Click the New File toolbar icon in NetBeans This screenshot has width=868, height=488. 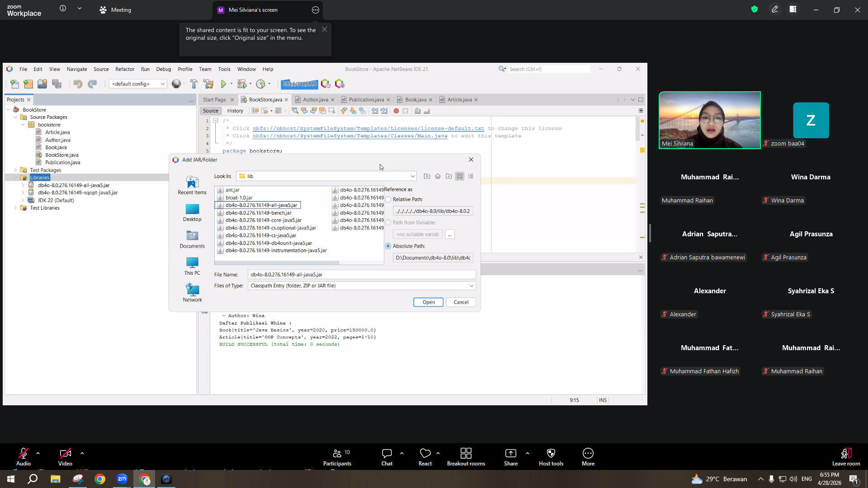tap(14, 84)
